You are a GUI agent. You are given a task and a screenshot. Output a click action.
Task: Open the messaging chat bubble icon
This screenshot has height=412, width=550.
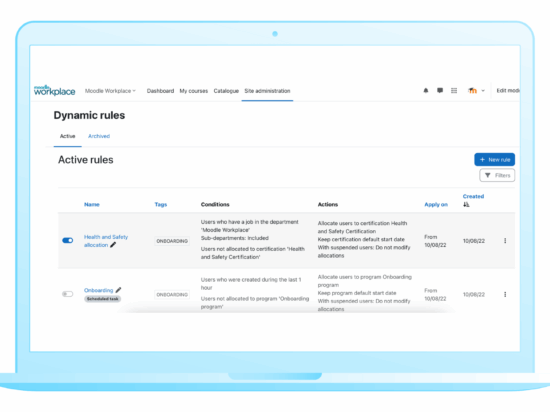pyautogui.click(x=440, y=90)
